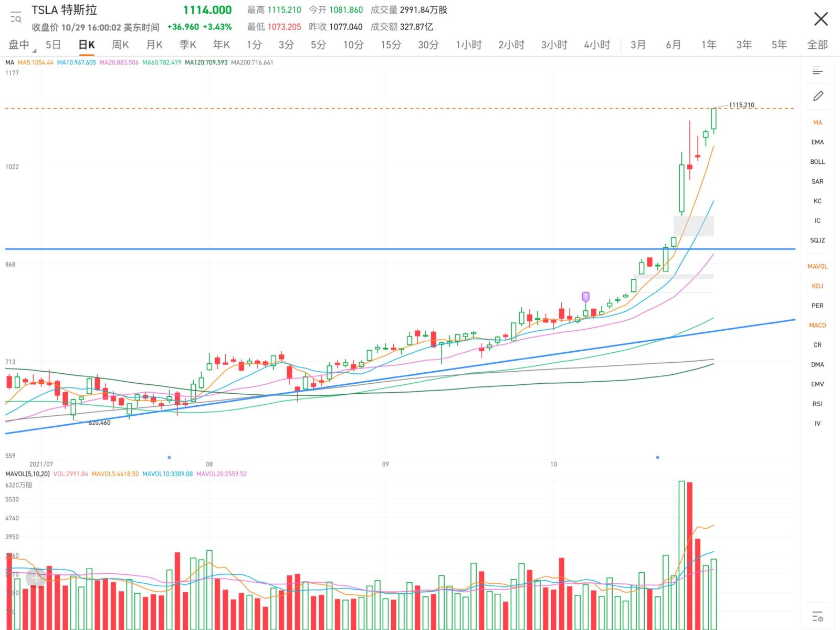Open indicator settings icon at bottom right

tap(817, 616)
